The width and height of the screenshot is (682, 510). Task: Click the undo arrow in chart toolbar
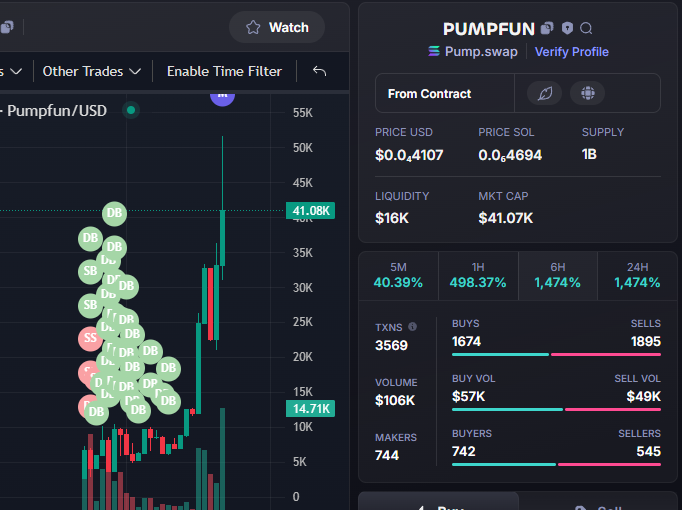coord(320,71)
